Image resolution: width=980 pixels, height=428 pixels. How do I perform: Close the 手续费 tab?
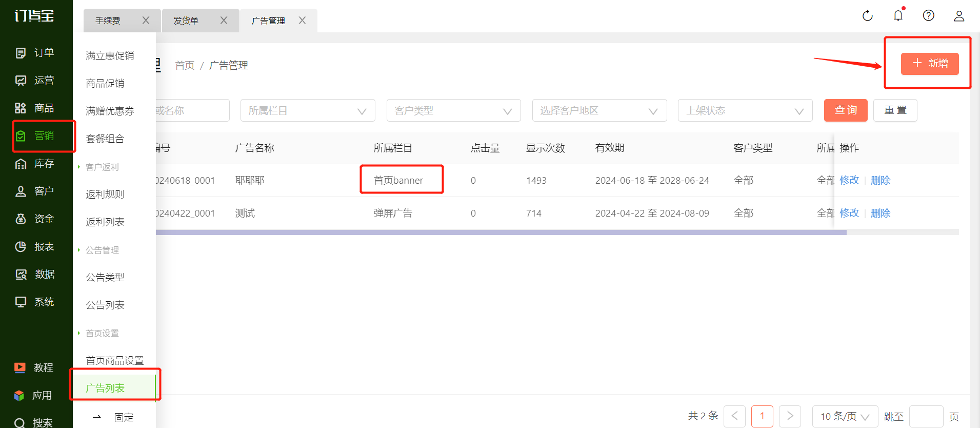click(x=146, y=21)
